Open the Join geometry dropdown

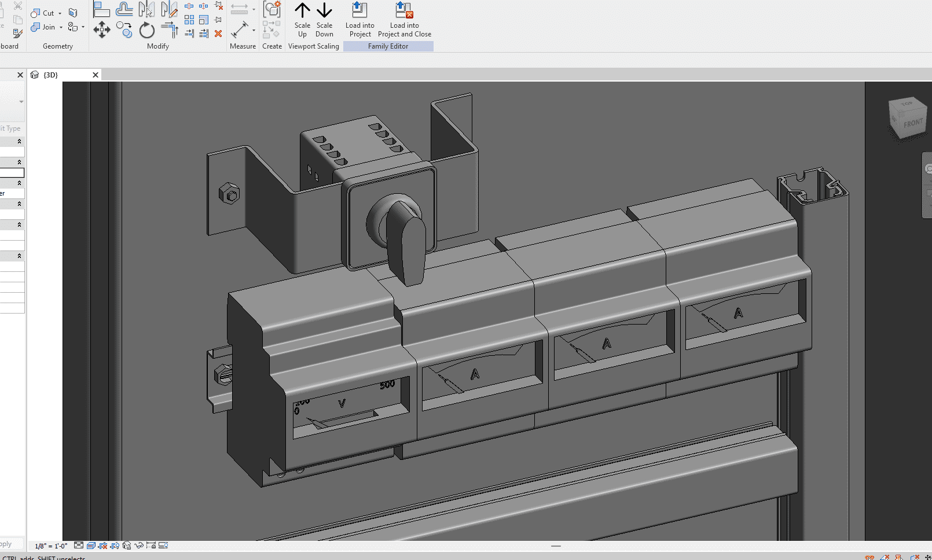click(61, 27)
